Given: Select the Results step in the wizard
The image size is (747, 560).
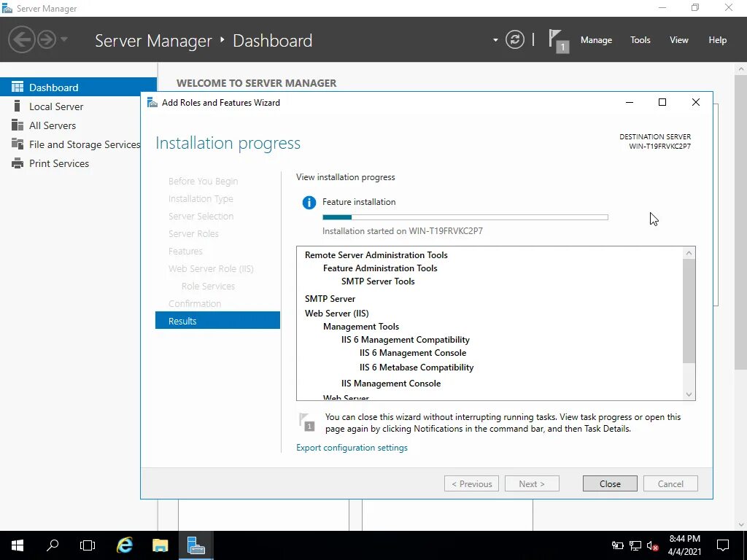Looking at the screenshot, I should [x=217, y=321].
